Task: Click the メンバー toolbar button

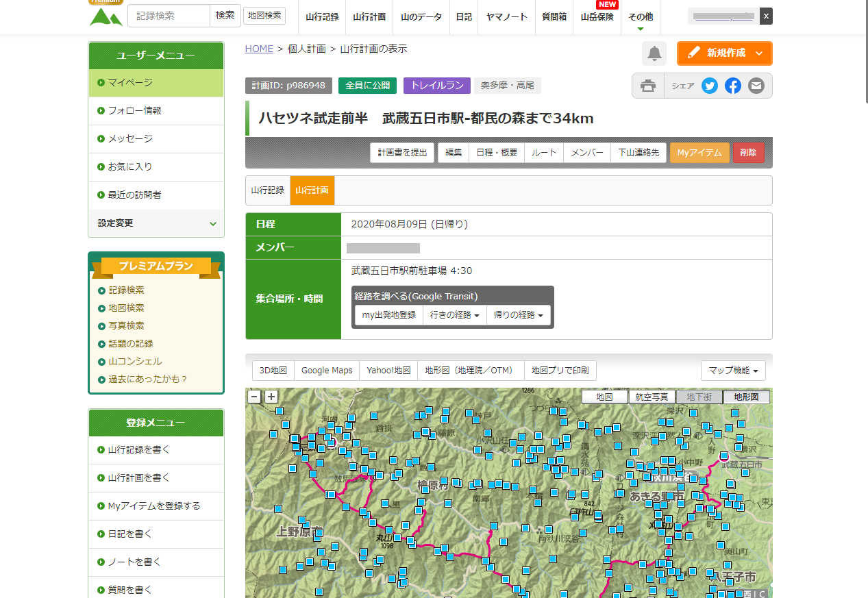Action: click(587, 153)
